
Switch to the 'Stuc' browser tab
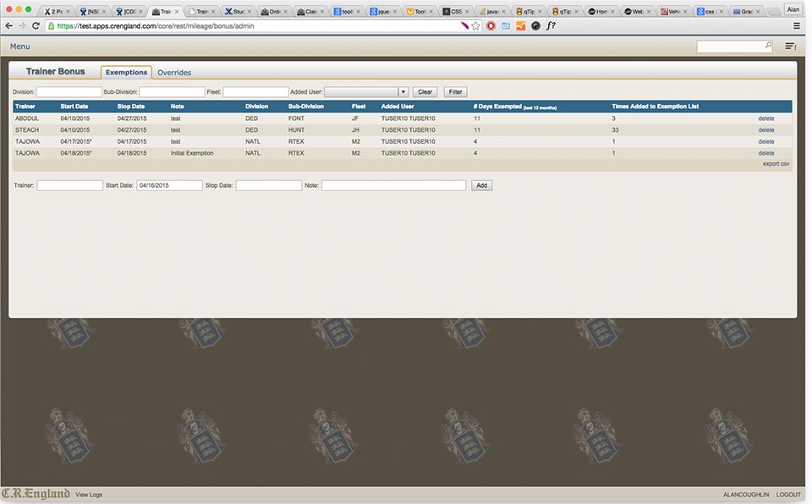click(x=239, y=11)
